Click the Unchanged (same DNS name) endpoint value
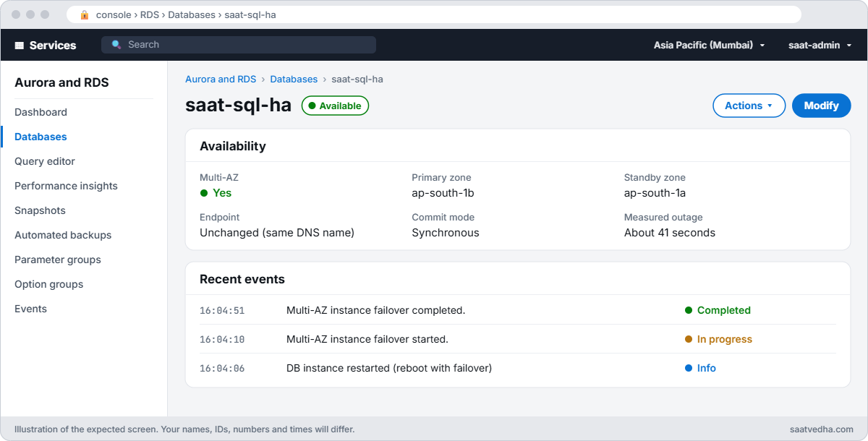This screenshot has height=441, width=868. (277, 233)
